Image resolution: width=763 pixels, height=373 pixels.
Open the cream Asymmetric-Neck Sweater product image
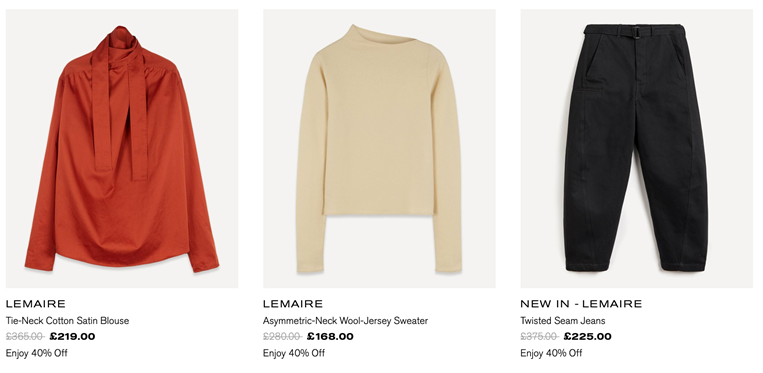click(379, 148)
